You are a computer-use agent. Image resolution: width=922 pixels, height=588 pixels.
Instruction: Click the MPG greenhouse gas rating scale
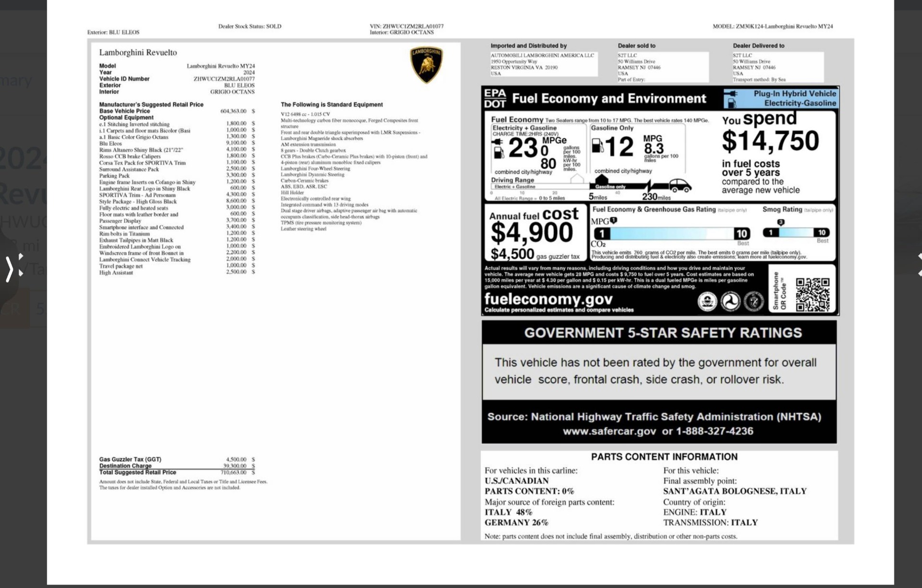coord(671,234)
